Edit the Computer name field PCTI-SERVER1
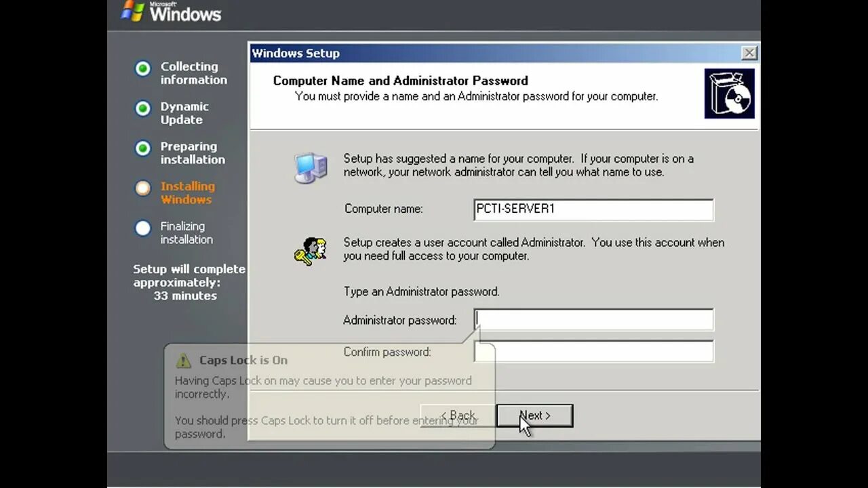The width and height of the screenshot is (868, 488). (x=593, y=209)
